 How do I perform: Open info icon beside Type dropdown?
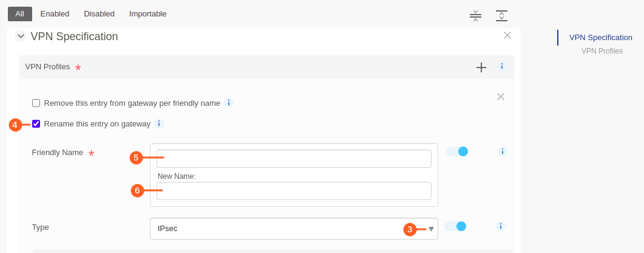500,226
